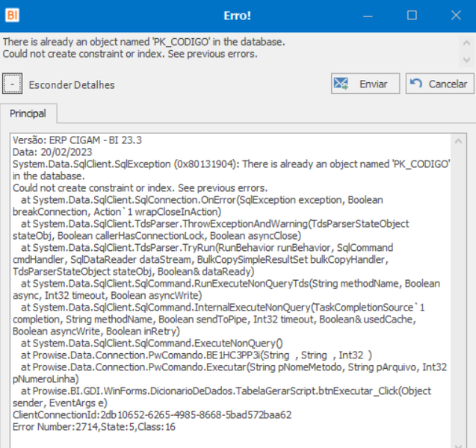Viewport: 476px width, 448px height.
Task: Dismiss the dialog with Cancelar
Action: click(439, 84)
